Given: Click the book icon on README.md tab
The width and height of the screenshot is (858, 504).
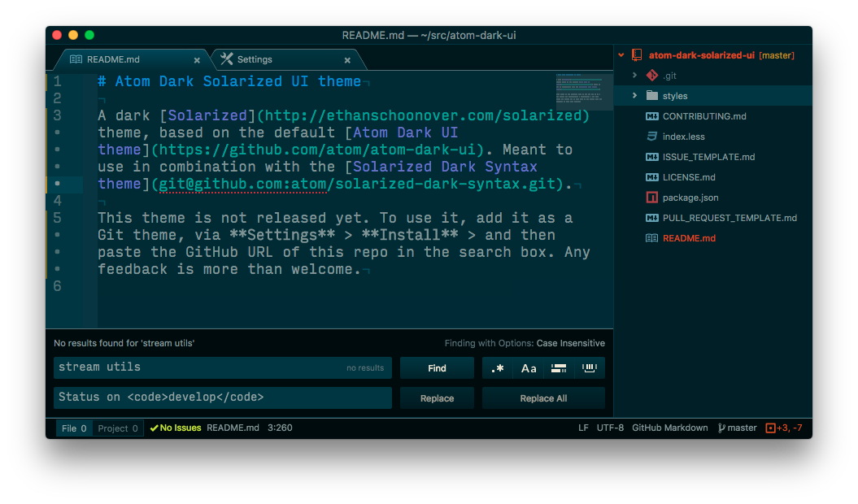Looking at the screenshot, I should coord(76,59).
